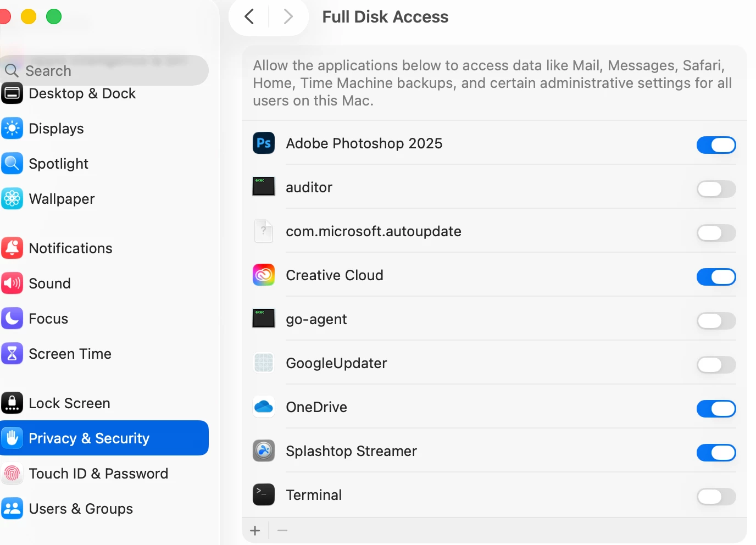Image resolution: width=756 pixels, height=545 pixels.
Task: Click the Creative Cloud app icon
Action: click(264, 275)
